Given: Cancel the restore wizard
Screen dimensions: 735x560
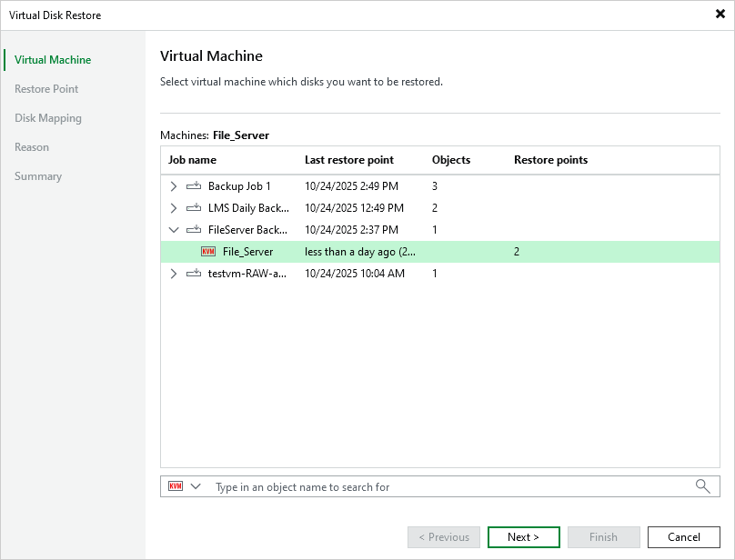Looking at the screenshot, I should tap(683, 536).
